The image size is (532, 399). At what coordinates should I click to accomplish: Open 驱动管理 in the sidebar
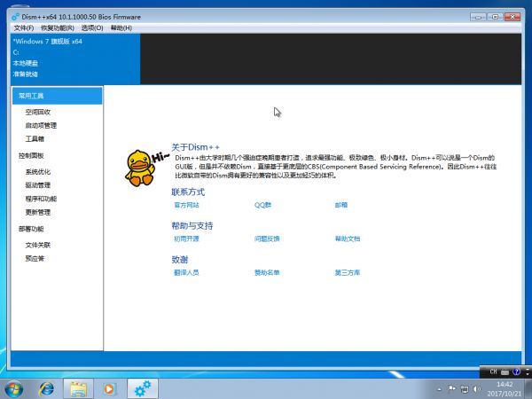point(37,185)
